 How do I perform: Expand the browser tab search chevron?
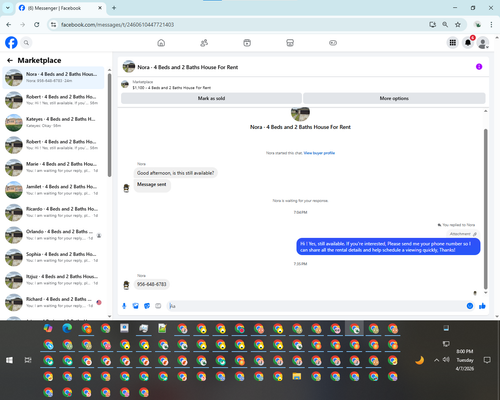point(8,8)
